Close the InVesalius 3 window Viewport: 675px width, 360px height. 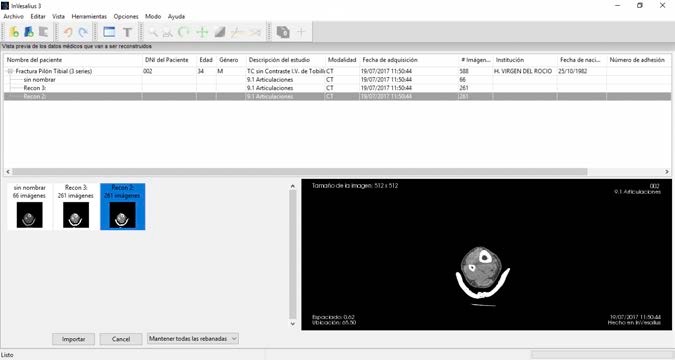pos(663,6)
